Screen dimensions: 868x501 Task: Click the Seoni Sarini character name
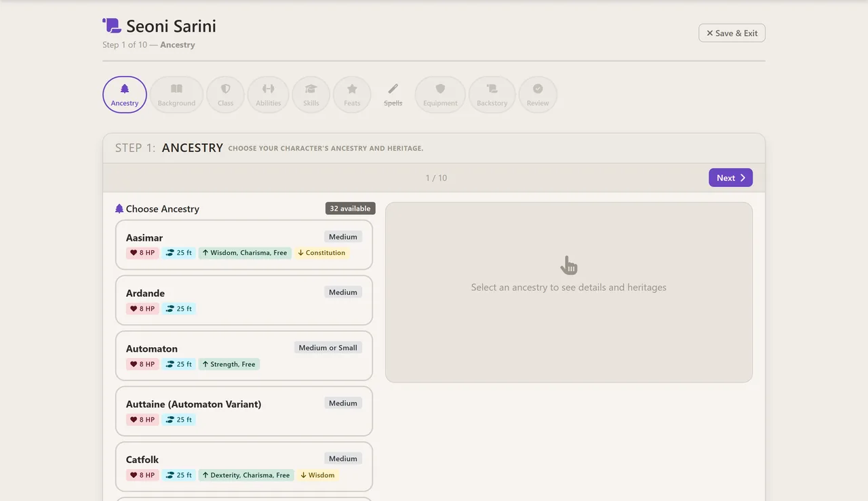(171, 26)
